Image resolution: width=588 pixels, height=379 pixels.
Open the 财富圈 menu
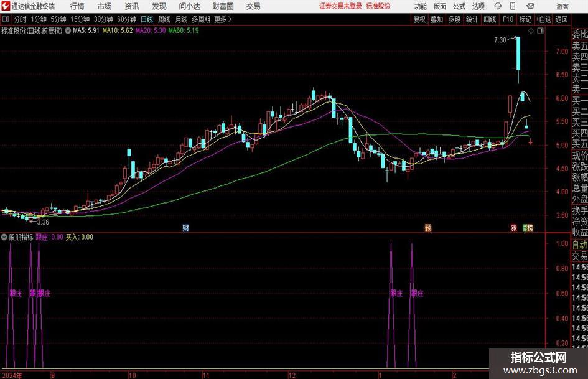click(x=223, y=6)
